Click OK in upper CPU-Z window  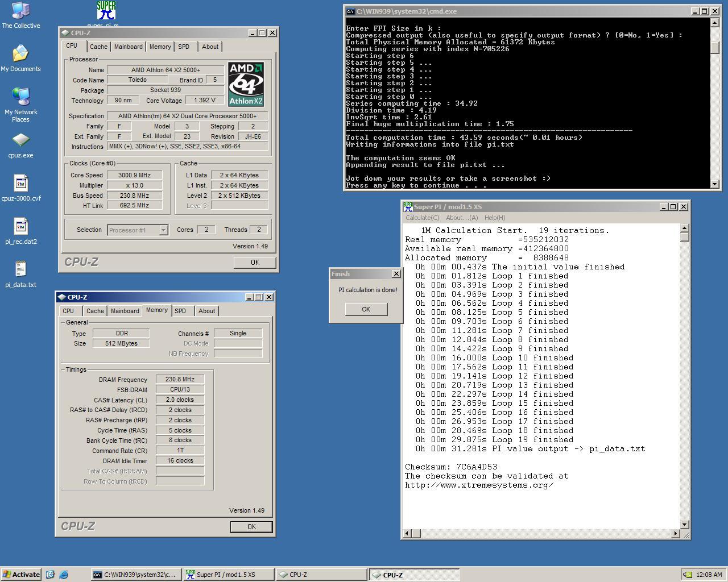(254, 263)
